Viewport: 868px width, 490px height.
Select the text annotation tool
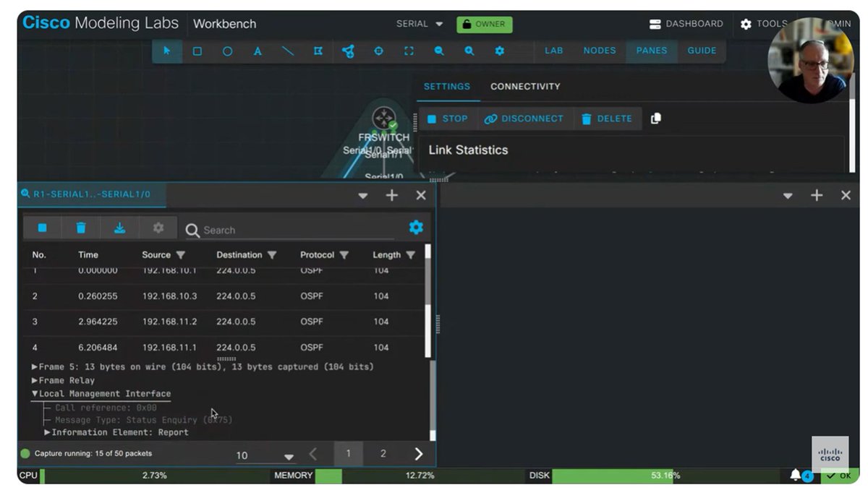(x=258, y=51)
